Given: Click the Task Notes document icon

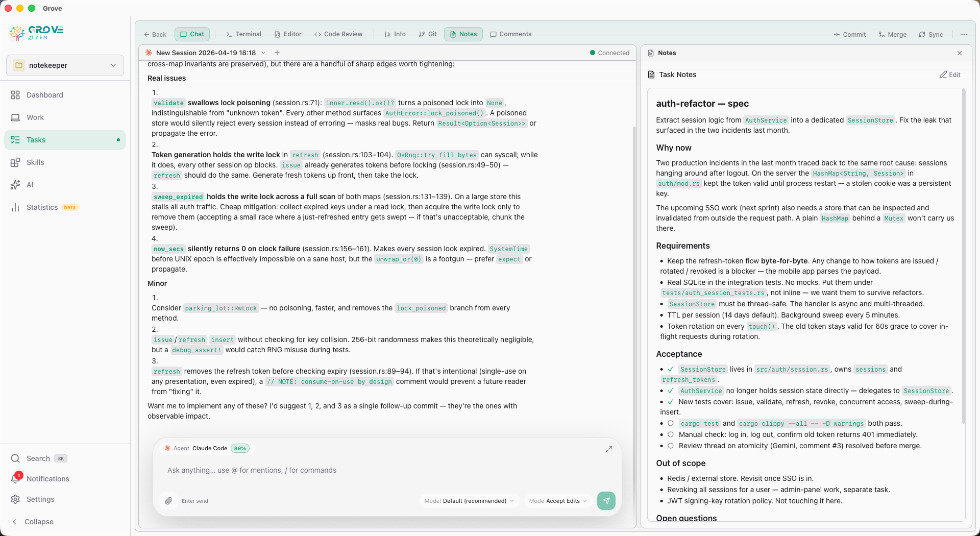Looking at the screenshot, I should tap(651, 75).
